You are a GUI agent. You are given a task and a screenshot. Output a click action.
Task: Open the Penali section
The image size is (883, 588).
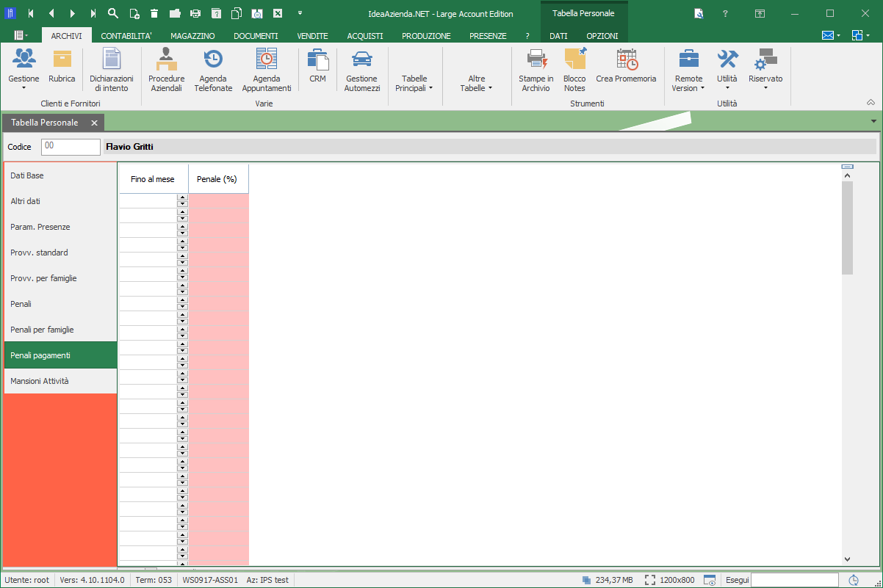[60, 304]
